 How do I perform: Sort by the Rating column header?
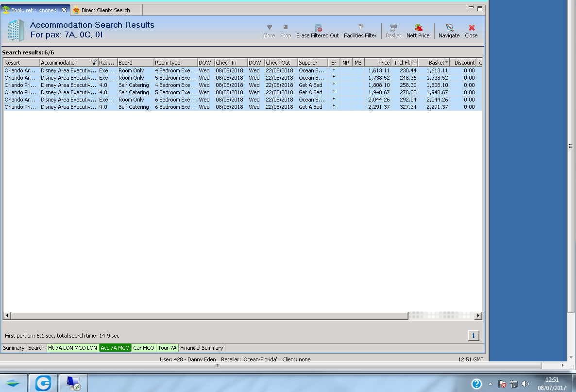(108, 63)
